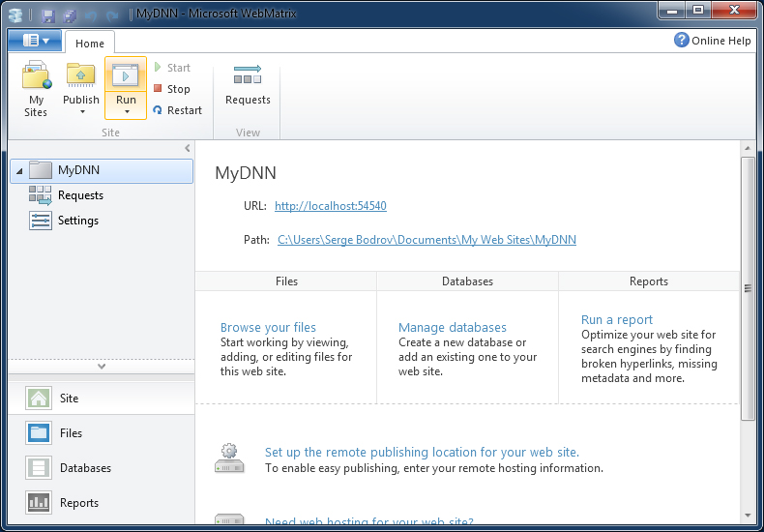Click the Undo icon in title bar

pyautogui.click(x=91, y=16)
